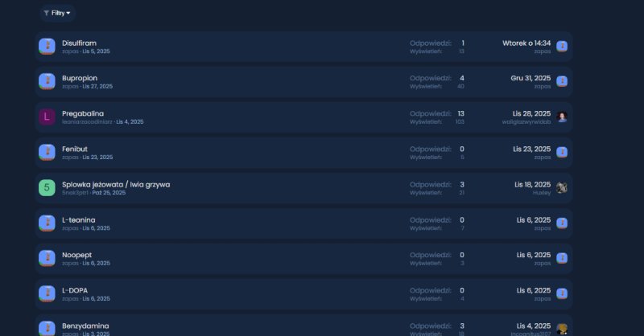Open the Fenibut thread
Screen dimensions: 644x336
click(75, 149)
